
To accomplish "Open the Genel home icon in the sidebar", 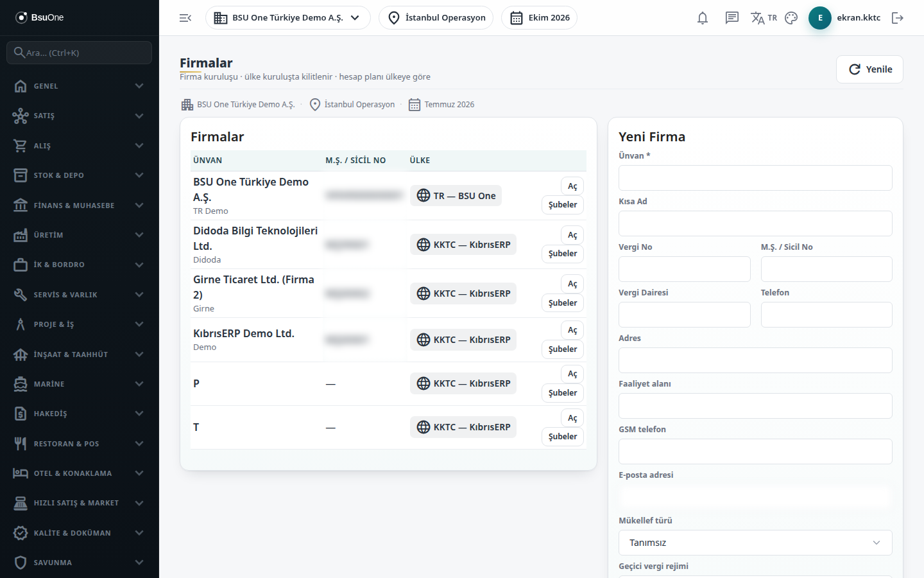I will point(21,86).
